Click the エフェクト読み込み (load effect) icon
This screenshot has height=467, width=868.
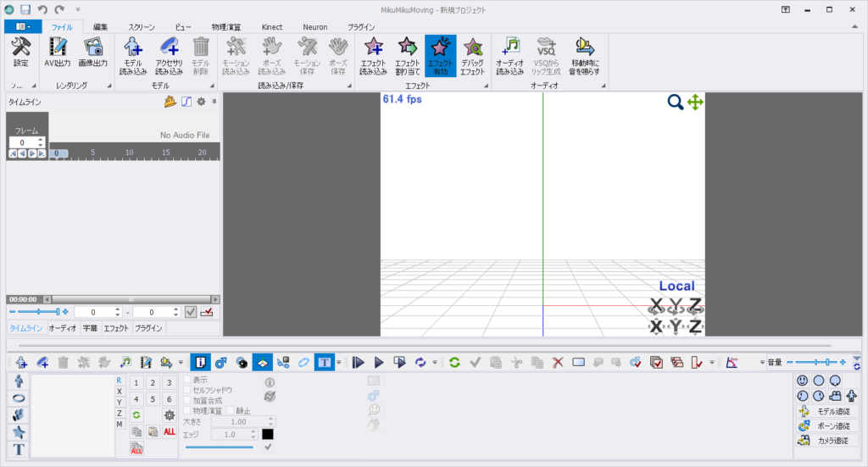point(373,56)
